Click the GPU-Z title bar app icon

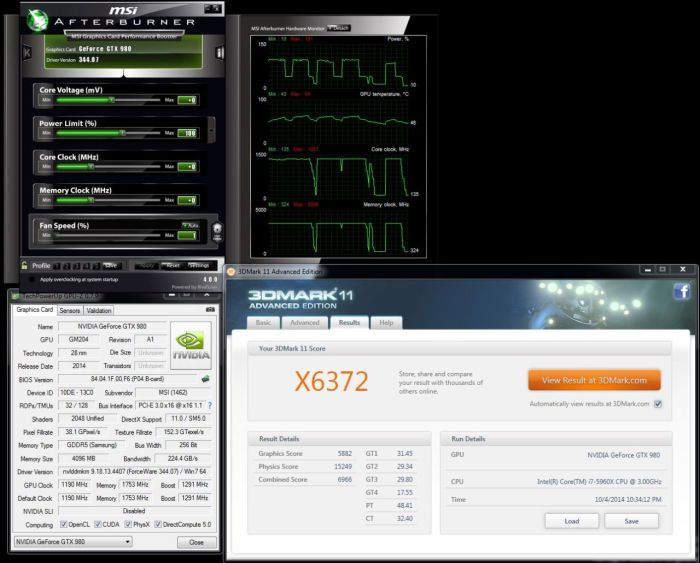15,295
